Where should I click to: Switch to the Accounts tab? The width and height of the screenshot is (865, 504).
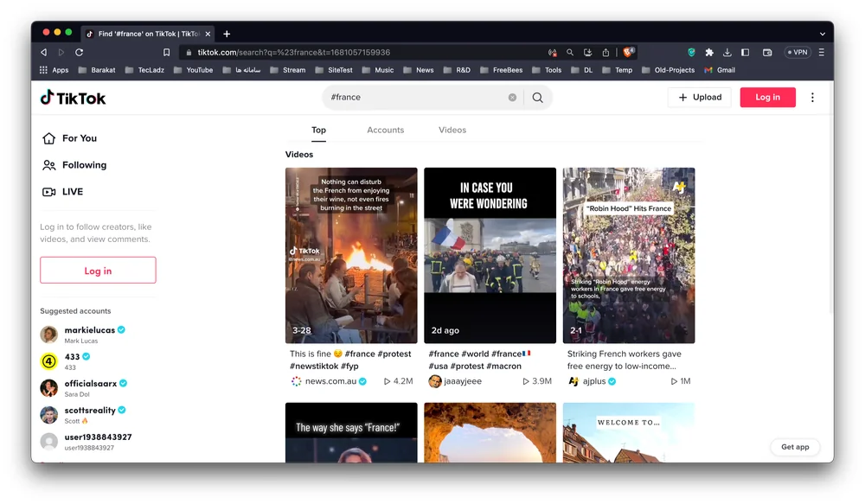(385, 130)
